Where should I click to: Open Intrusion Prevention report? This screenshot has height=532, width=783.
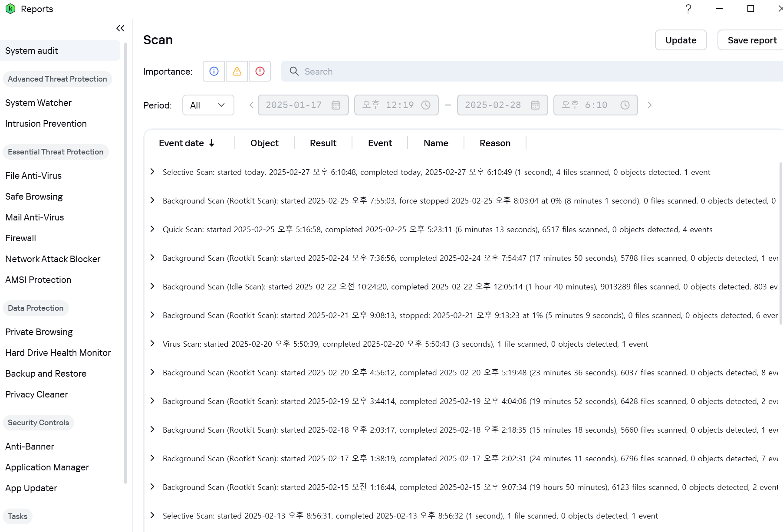(x=46, y=124)
